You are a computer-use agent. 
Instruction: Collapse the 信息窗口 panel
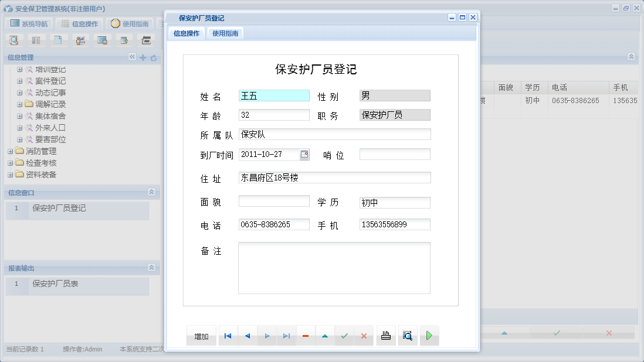tap(152, 192)
